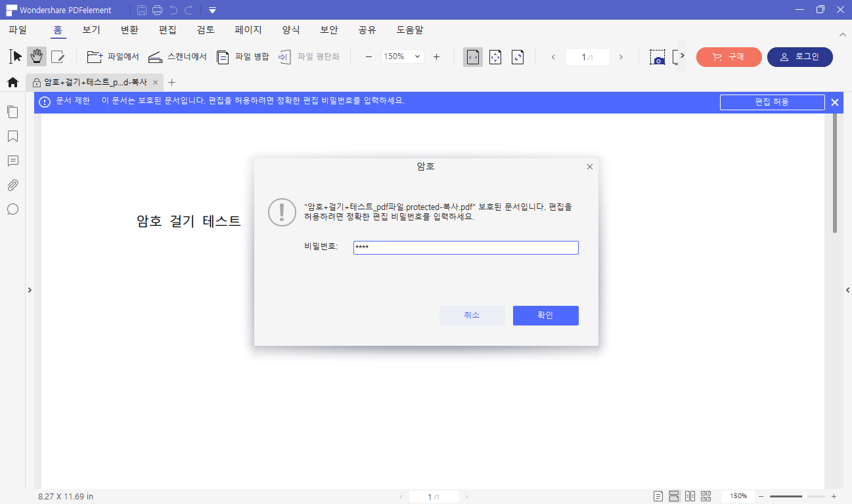Expand the right side panel arrow
852x504 pixels.
point(847,290)
